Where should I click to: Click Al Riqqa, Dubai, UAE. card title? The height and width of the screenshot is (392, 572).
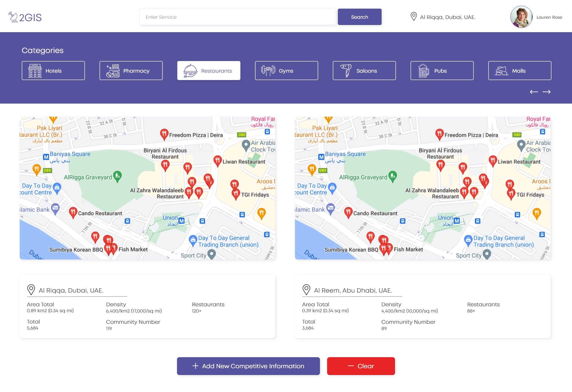(71, 290)
